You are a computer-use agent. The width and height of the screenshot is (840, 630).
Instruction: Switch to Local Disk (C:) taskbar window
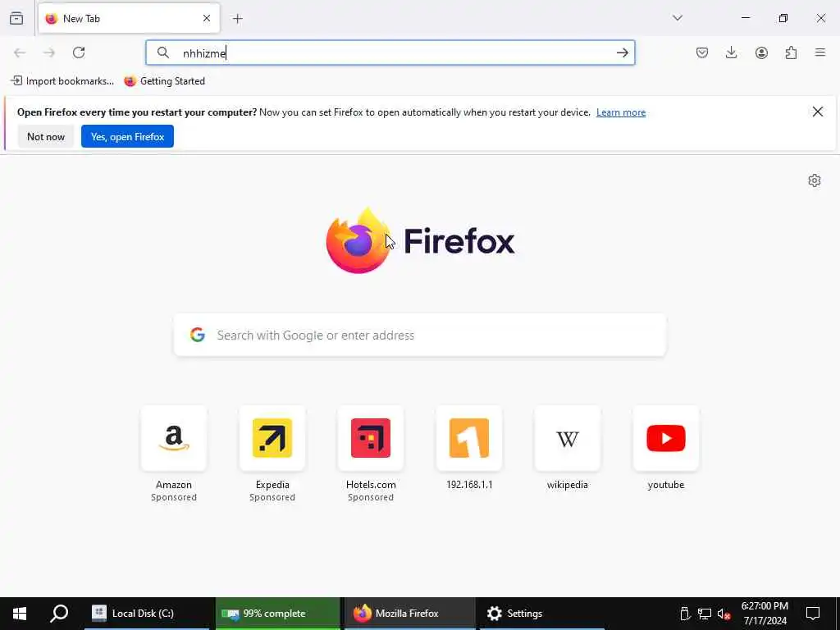pyautogui.click(x=147, y=614)
